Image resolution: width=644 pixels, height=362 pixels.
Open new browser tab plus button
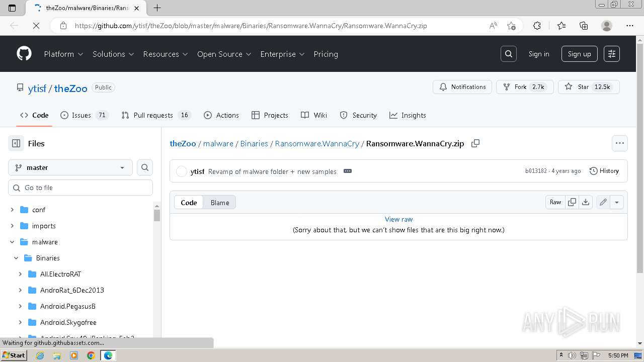pyautogui.click(x=157, y=8)
